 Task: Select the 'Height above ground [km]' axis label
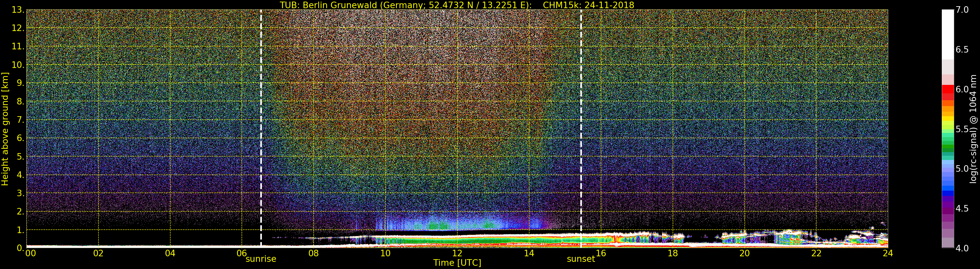(5, 129)
